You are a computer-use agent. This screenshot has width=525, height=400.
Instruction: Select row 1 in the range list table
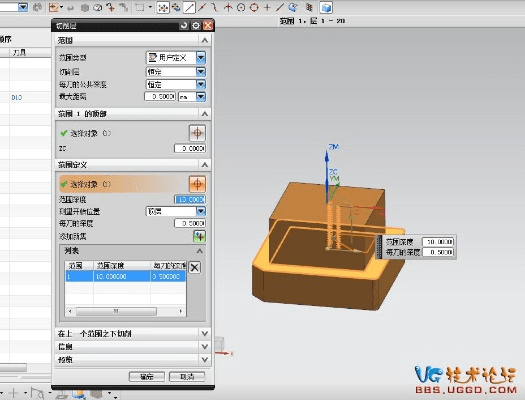click(x=126, y=276)
